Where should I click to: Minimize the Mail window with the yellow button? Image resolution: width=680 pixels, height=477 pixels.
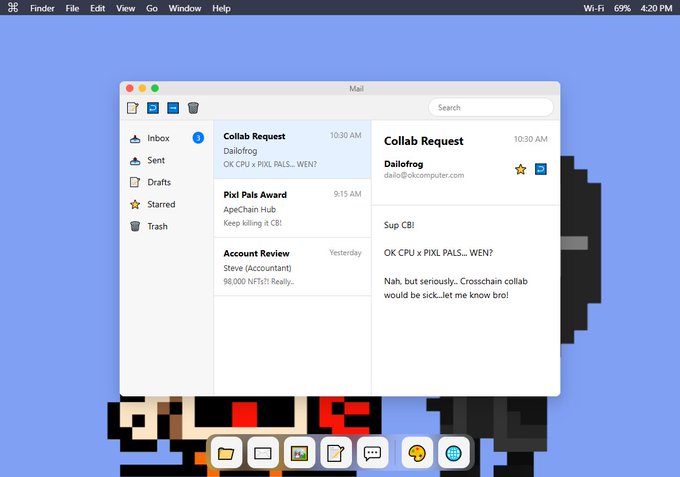(142, 88)
